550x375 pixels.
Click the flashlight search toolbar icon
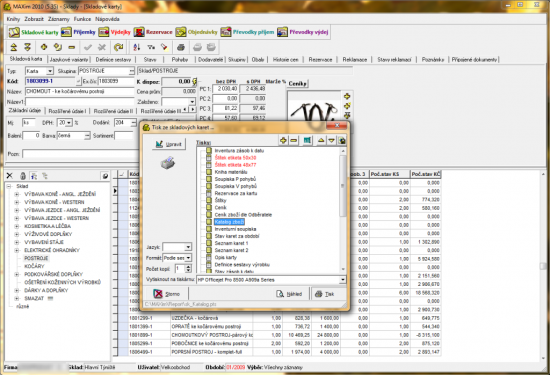[164, 47]
